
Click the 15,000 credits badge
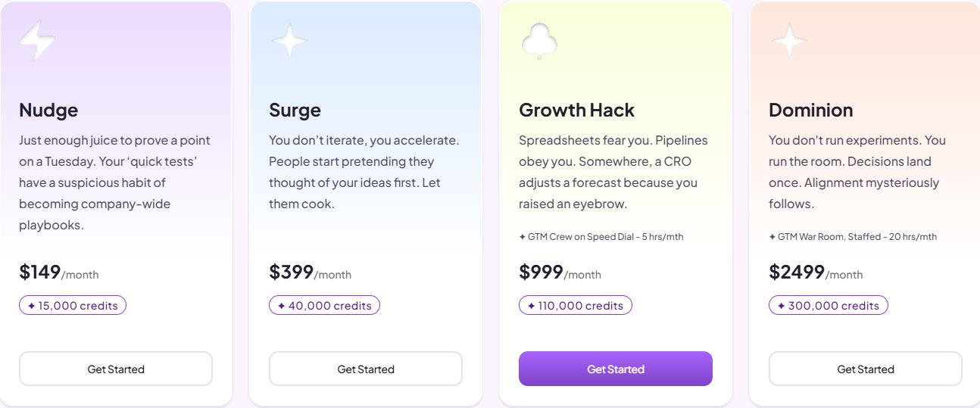[x=73, y=305]
